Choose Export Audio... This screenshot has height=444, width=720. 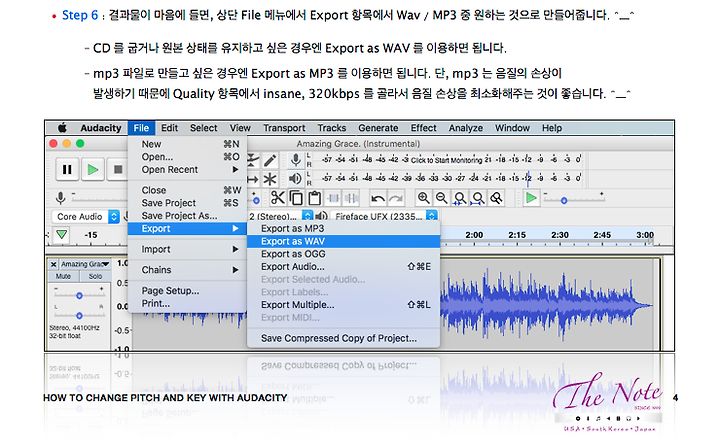pos(343,266)
